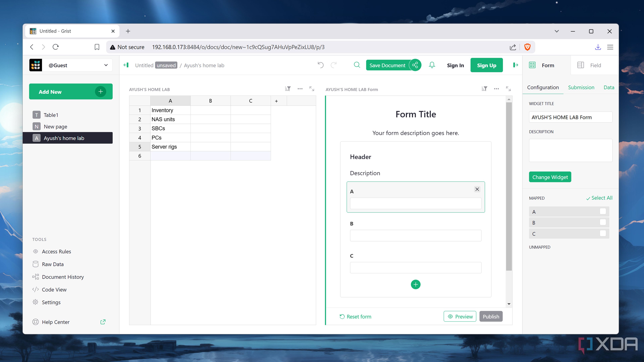Click the Grist logo icon in sidebar
This screenshot has width=644, height=362.
tap(36, 65)
